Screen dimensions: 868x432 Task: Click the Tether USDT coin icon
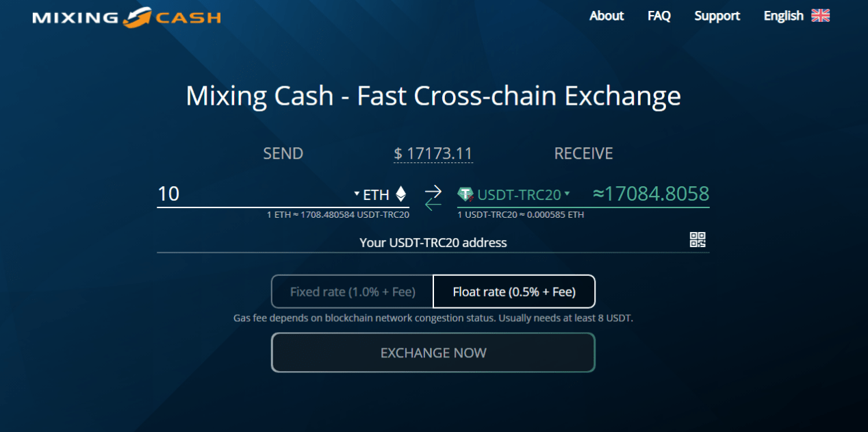[x=466, y=195]
